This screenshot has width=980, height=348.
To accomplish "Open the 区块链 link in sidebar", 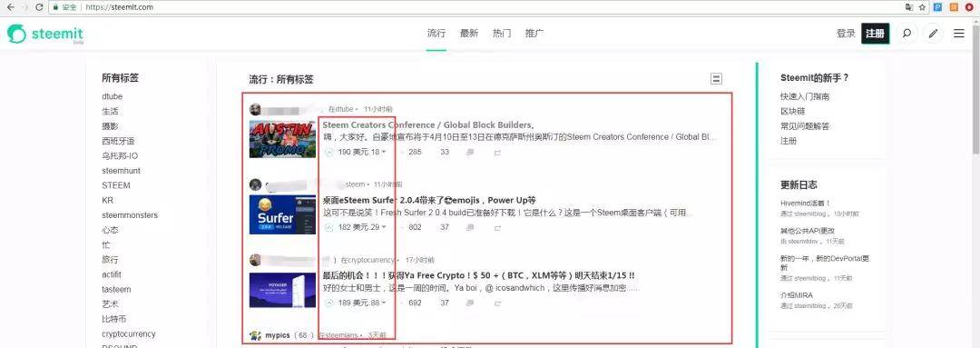I will click(792, 112).
